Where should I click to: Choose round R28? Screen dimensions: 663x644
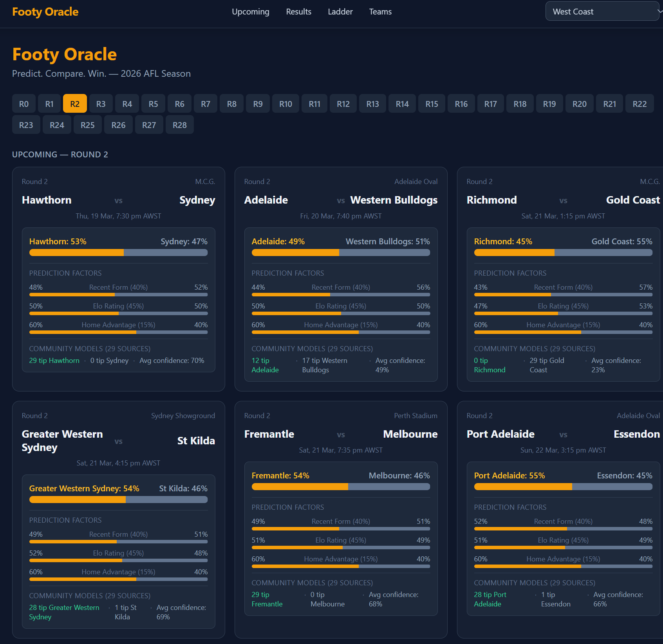[x=179, y=125]
